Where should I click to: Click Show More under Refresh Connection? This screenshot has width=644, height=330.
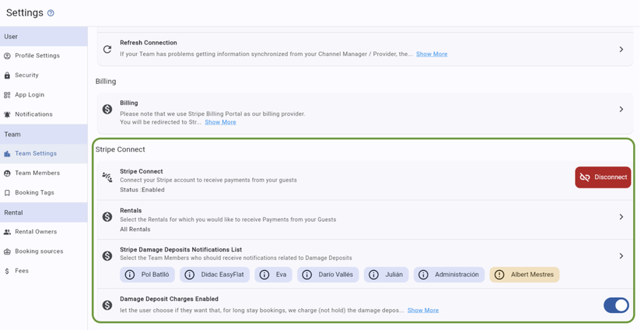click(x=432, y=54)
